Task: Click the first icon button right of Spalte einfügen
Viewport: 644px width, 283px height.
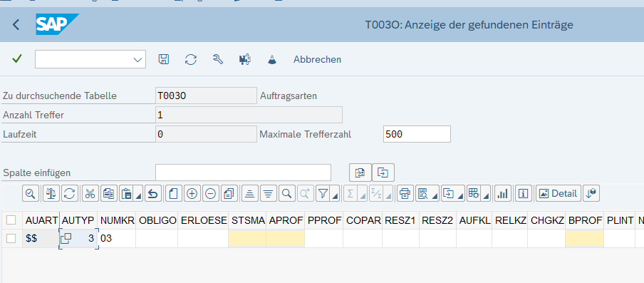Action: coord(360,173)
